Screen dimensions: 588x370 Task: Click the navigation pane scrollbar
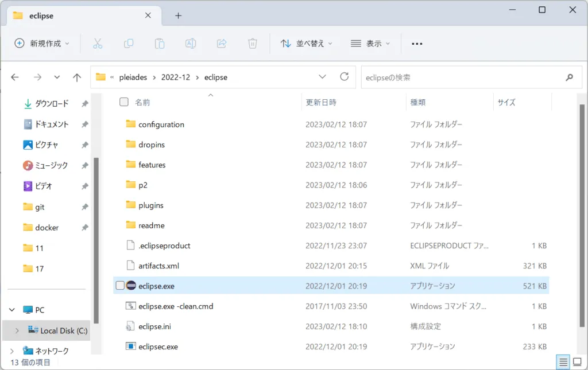click(x=96, y=240)
